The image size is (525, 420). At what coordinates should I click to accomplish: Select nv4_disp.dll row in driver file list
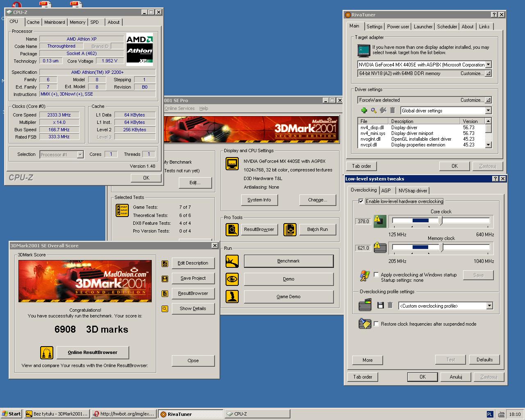[x=421, y=128]
